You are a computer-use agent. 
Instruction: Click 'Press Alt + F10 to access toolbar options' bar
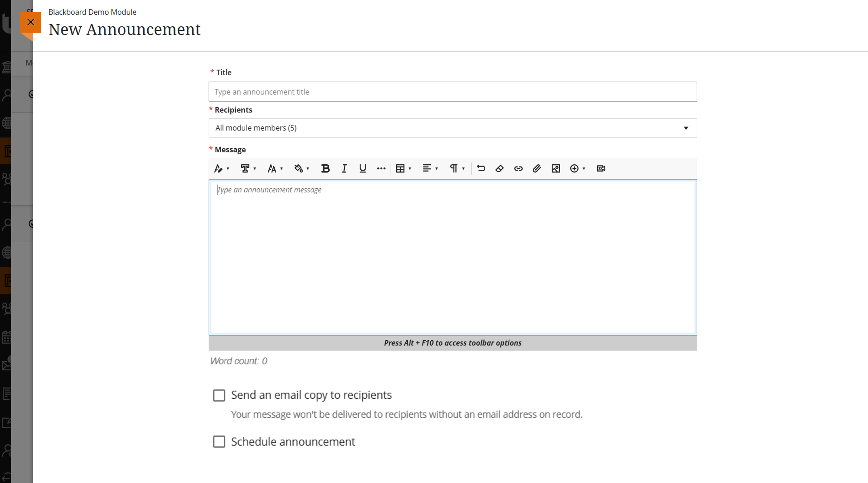pos(453,343)
